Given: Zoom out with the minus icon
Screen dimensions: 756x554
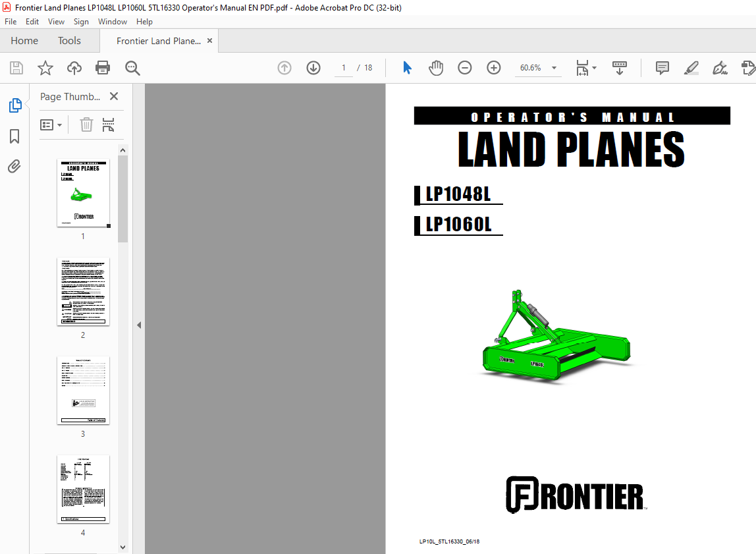Looking at the screenshot, I should [x=465, y=68].
